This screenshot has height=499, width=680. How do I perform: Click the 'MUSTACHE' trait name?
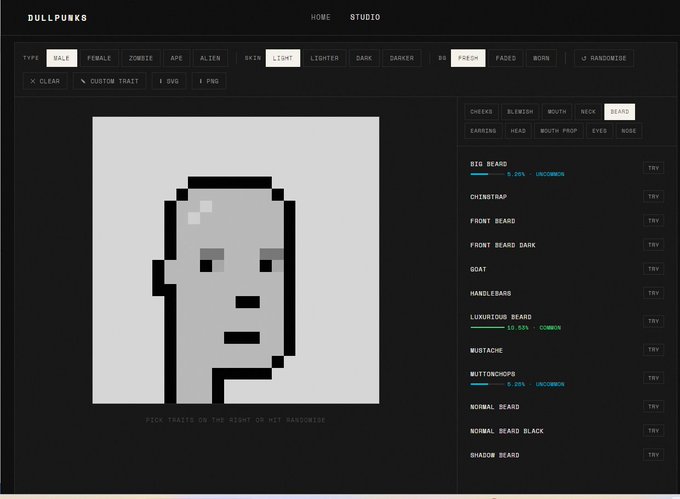[486, 351]
